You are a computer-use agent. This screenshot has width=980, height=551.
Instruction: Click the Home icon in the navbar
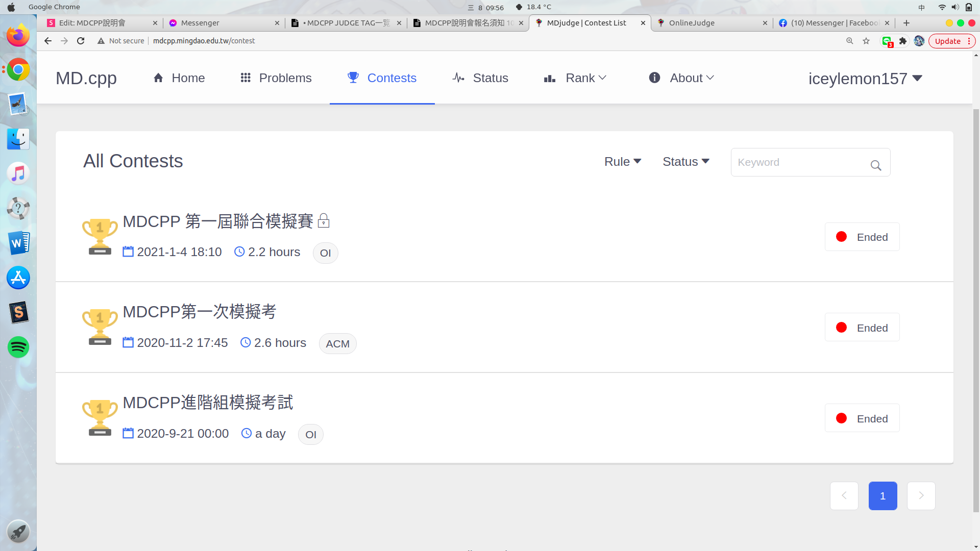tap(158, 78)
